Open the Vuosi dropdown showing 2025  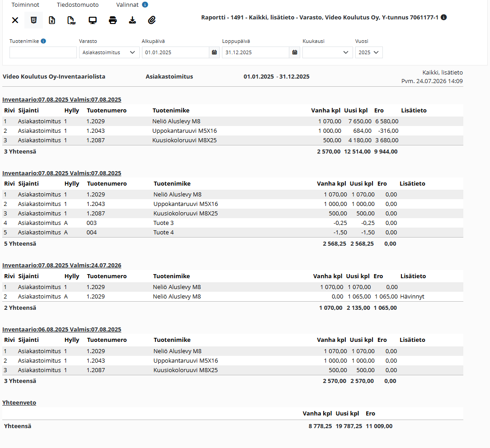click(x=369, y=52)
